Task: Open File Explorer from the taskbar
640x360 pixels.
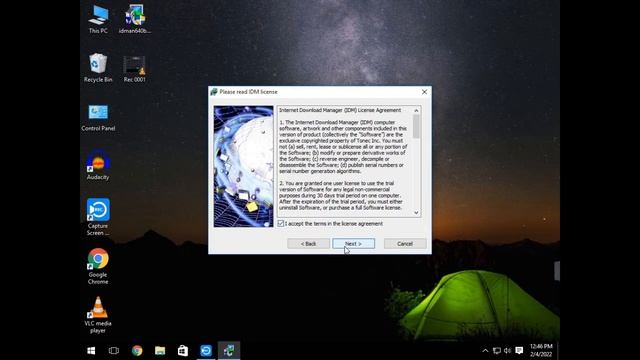Action: click(160, 351)
